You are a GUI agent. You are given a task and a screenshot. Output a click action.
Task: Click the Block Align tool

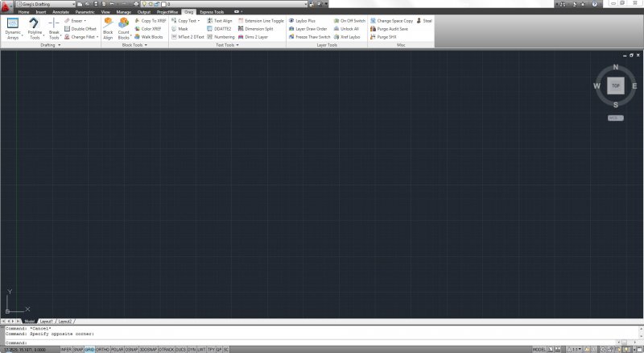pos(108,29)
